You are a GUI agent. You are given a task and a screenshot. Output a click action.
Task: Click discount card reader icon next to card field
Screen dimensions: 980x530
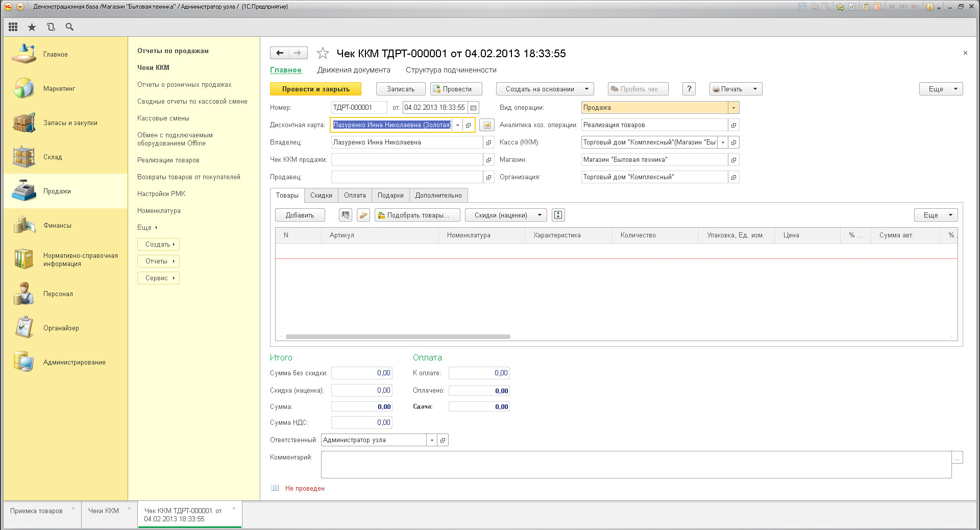[x=487, y=125]
